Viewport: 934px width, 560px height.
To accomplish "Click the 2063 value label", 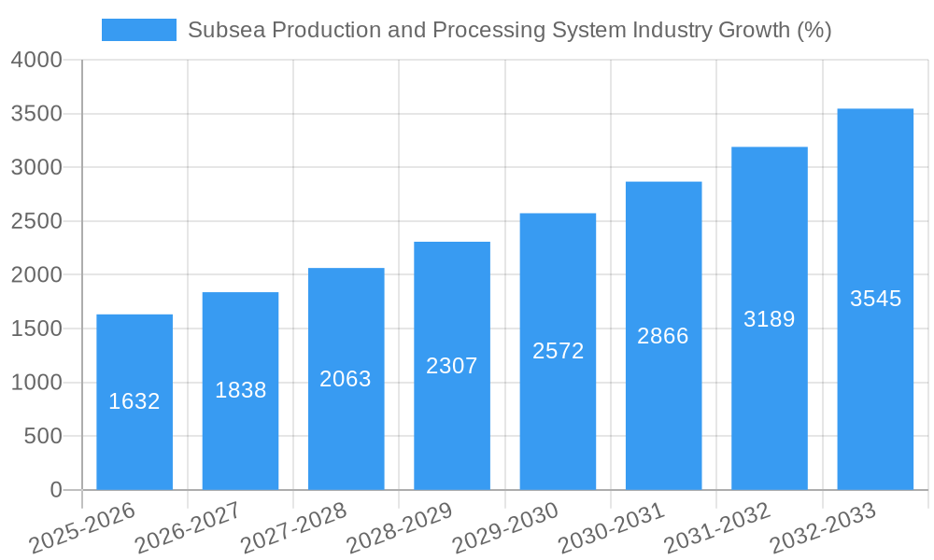I will [346, 379].
